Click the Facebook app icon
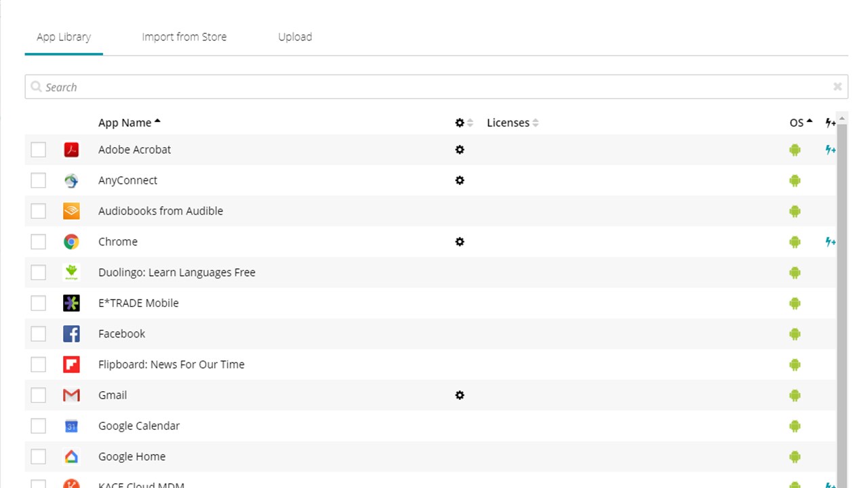Screen dimensions: 868x488 71,333
